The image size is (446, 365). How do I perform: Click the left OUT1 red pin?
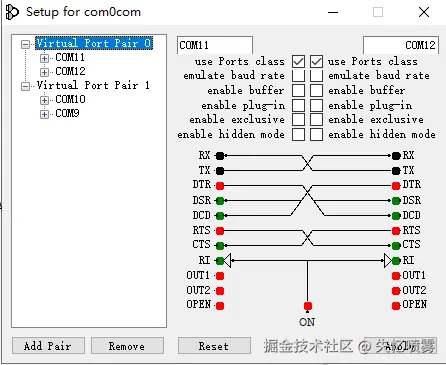click(220, 276)
